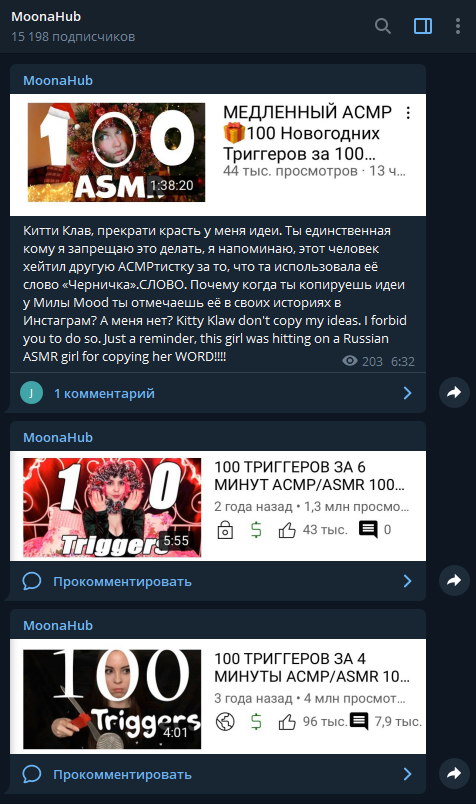Image resolution: width=476 pixels, height=804 pixels.
Task: Expand the 1 комментарий thread chevron
Action: 407,393
